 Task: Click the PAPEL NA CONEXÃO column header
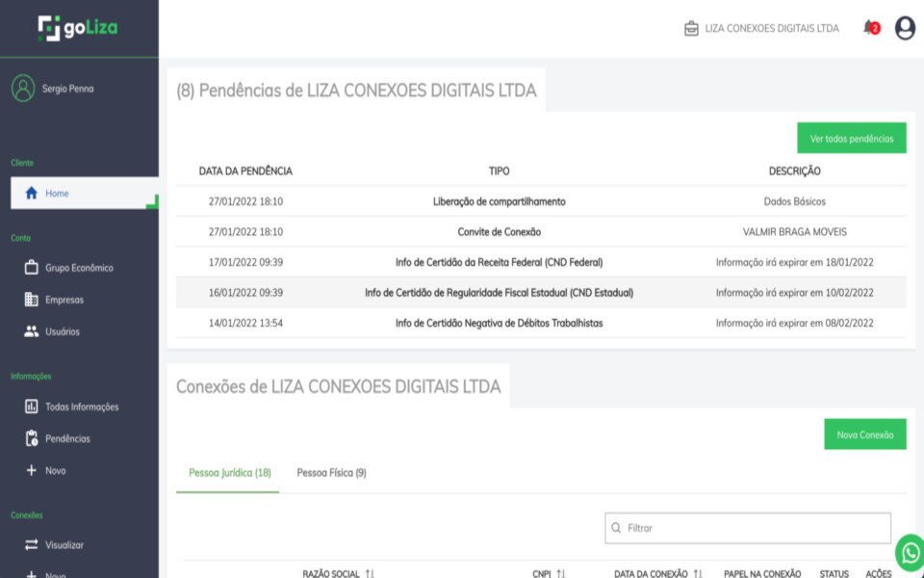pyautogui.click(x=762, y=574)
